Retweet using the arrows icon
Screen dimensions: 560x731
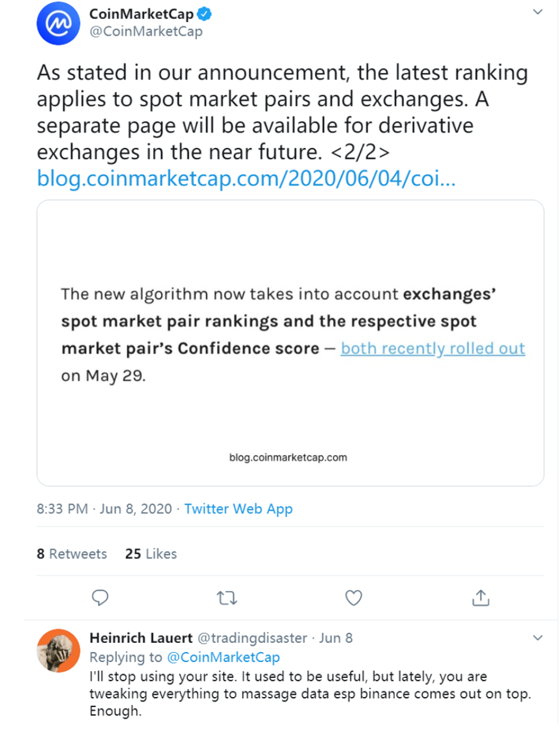point(227,598)
